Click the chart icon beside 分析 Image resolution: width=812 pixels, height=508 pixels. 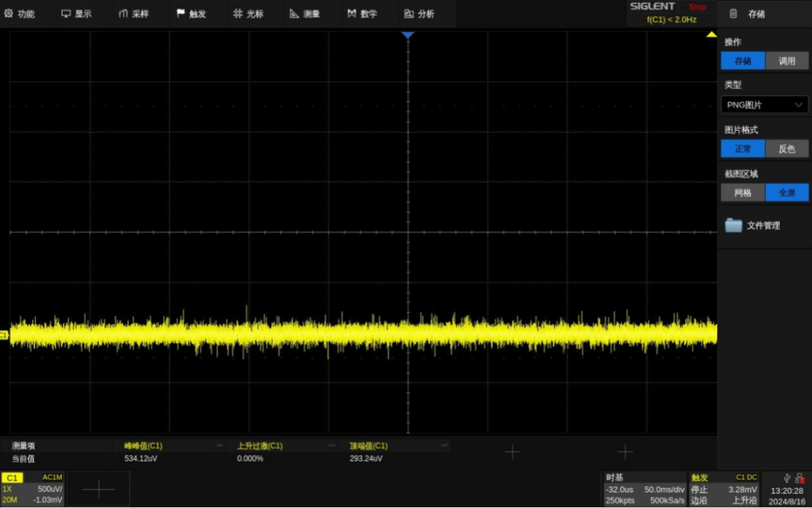[408, 14]
